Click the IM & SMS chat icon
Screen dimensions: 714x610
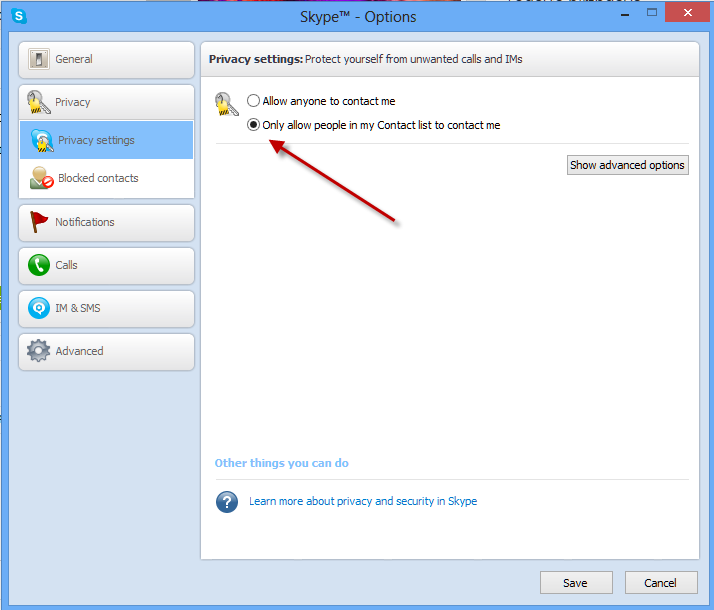pyautogui.click(x=39, y=308)
